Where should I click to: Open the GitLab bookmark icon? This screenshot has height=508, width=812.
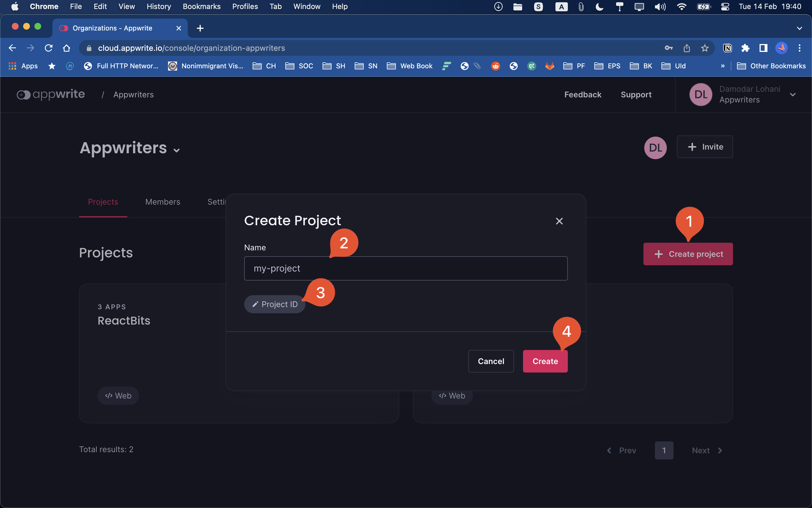550,66
